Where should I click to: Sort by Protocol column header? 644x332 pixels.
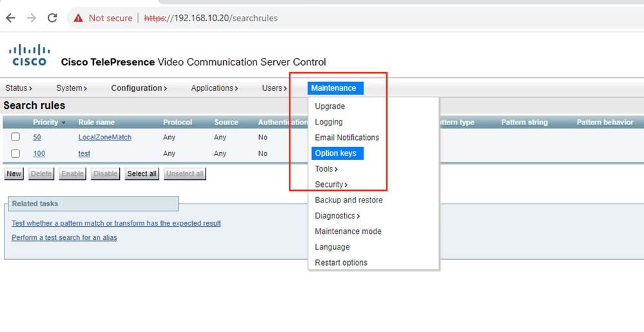point(177,122)
